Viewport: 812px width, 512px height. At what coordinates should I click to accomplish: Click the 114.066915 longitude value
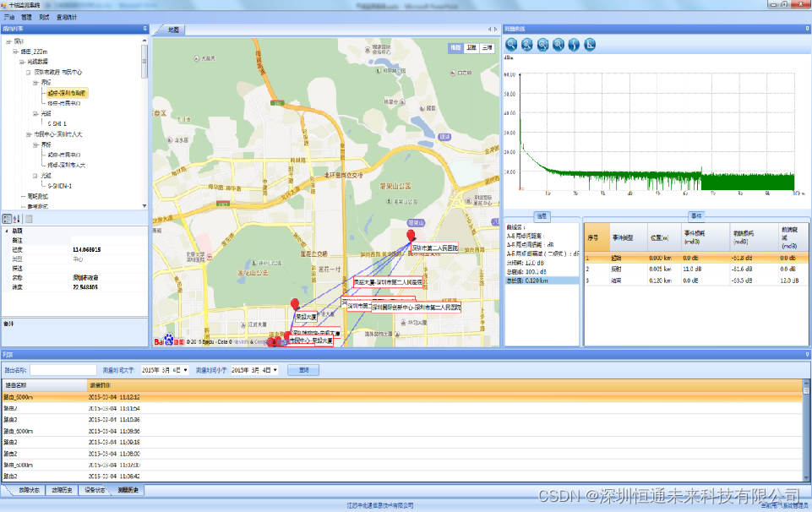click(87, 249)
